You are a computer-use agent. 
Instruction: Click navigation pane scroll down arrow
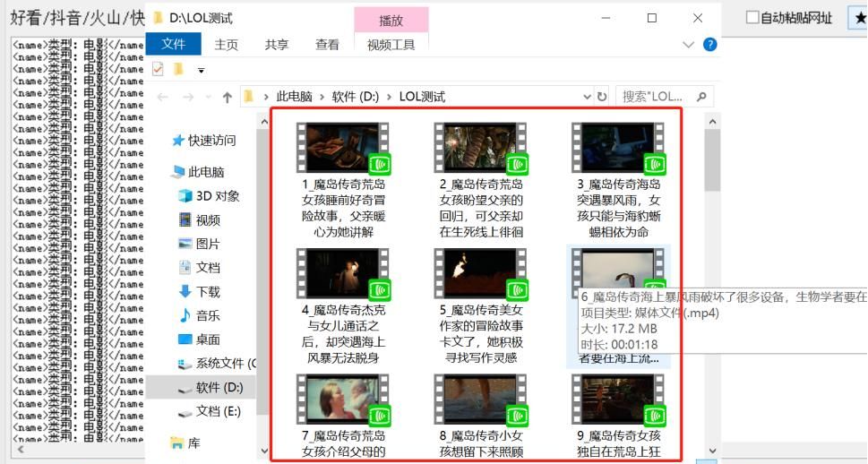tap(264, 451)
